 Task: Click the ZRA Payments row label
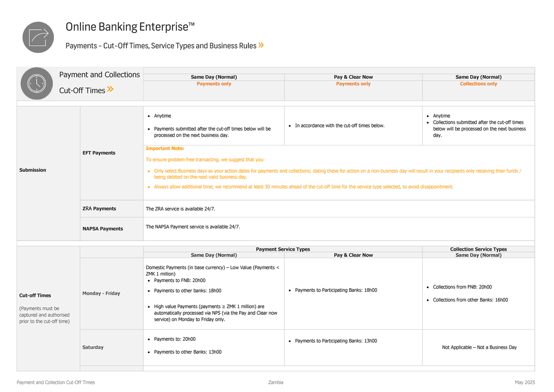(x=99, y=209)
